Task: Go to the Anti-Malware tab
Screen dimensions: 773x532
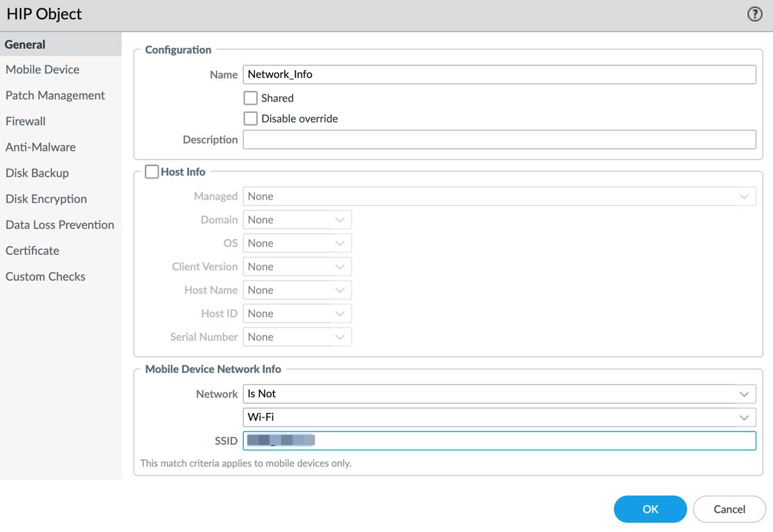Action: point(41,148)
